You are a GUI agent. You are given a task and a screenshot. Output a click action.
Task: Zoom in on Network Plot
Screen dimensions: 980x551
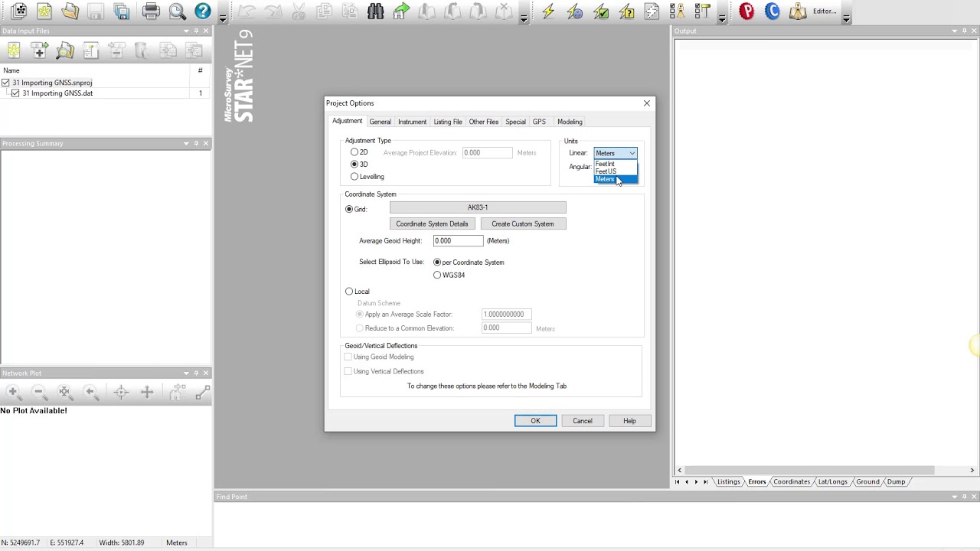pyautogui.click(x=13, y=392)
